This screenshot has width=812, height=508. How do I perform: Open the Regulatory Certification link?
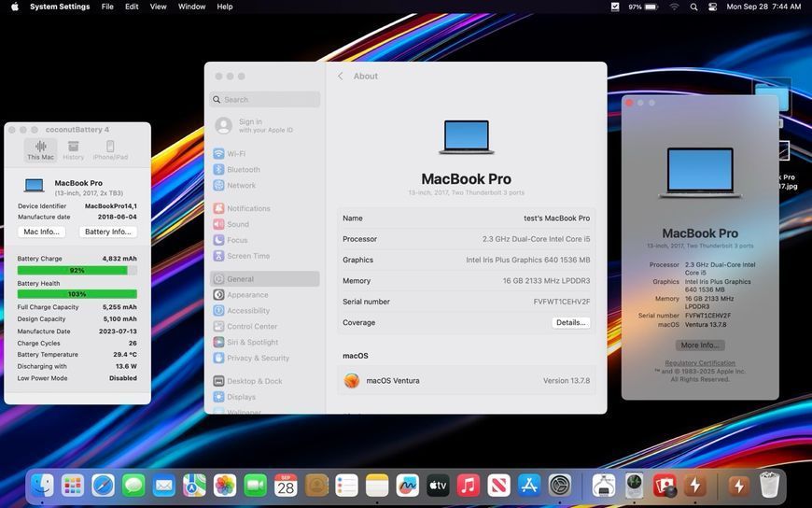pyautogui.click(x=700, y=363)
